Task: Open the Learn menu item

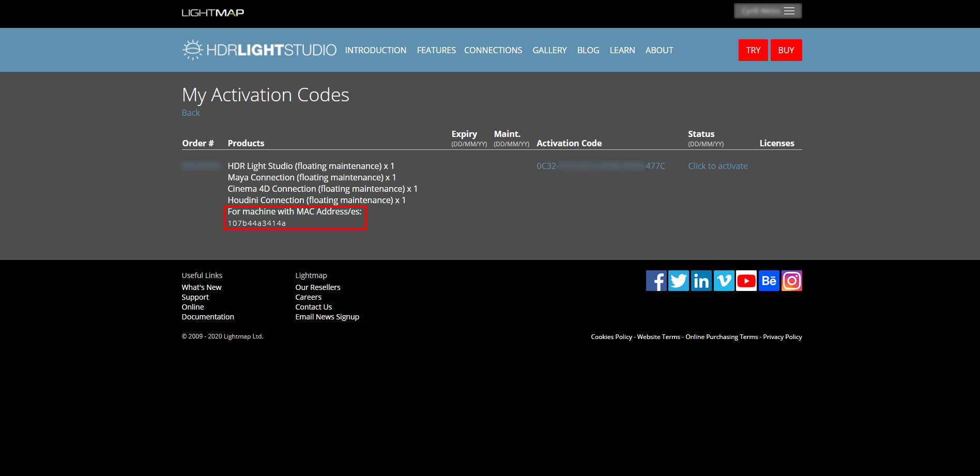Action: pyautogui.click(x=622, y=50)
